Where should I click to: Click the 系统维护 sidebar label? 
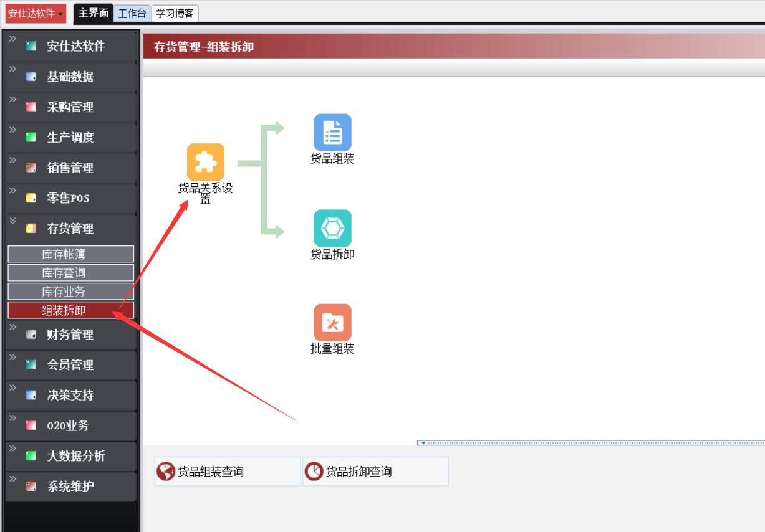point(70,487)
